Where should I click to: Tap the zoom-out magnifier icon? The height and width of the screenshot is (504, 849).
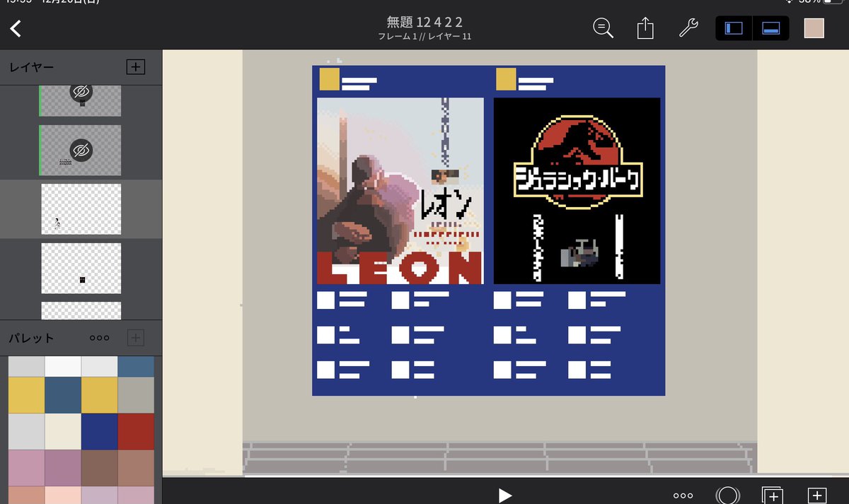603,28
